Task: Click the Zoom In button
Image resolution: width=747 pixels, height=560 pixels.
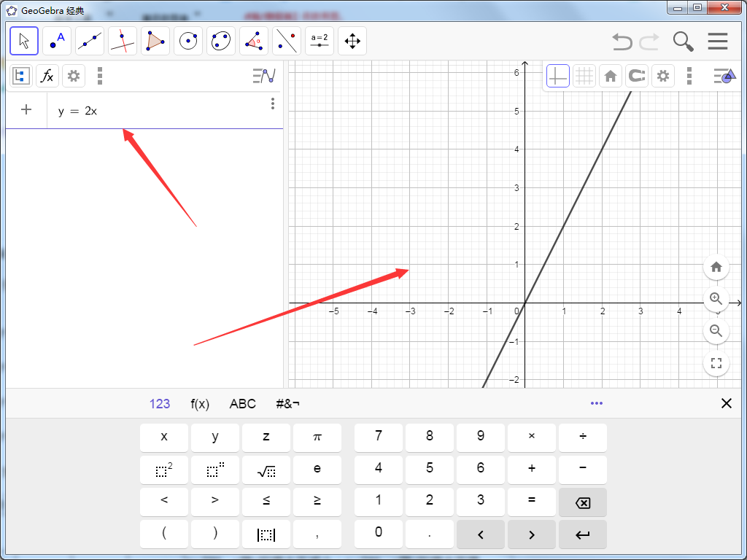Action: pos(716,299)
